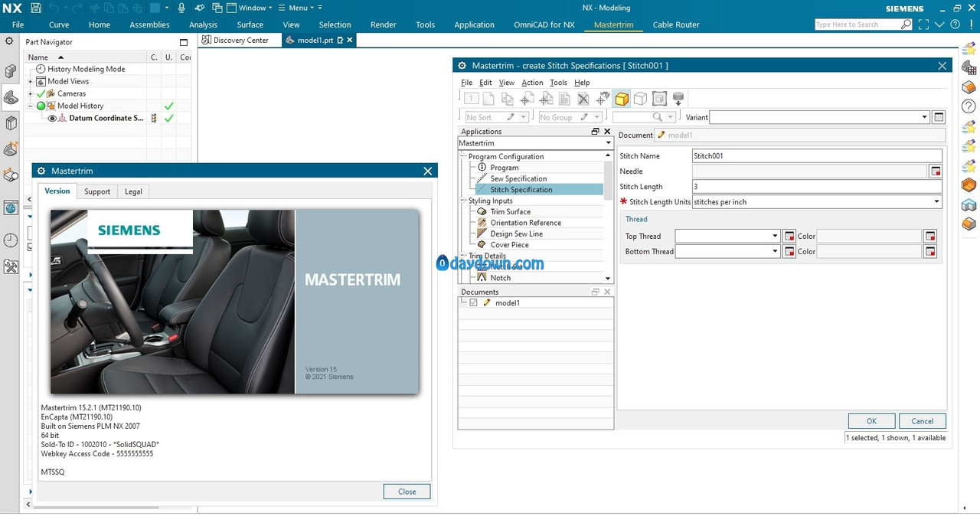Click the switch window icon beside Window menu
The width and height of the screenshot is (980, 526).
(217, 8)
